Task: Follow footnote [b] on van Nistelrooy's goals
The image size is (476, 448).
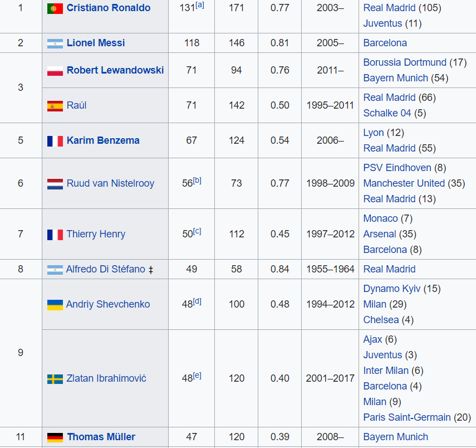Action: pyautogui.click(x=197, y=181)
